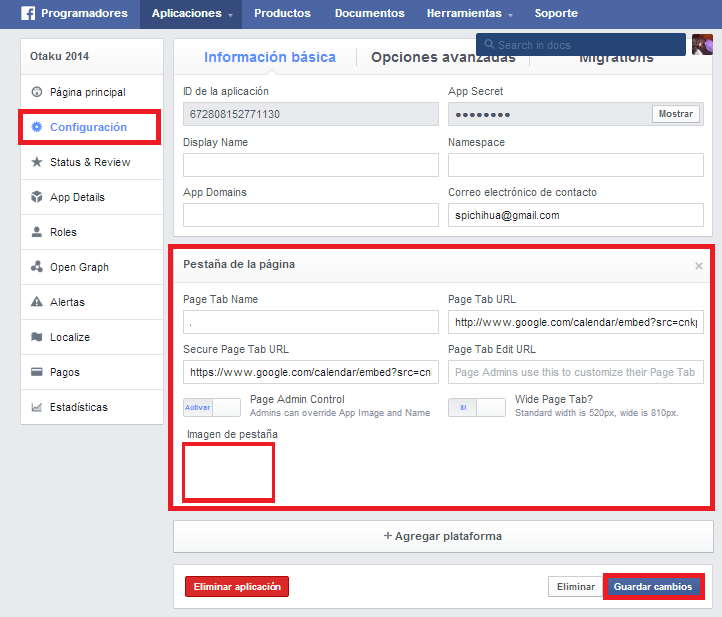The image size is (722, 617).
Task: Click the Open Graph icon
Action: 37,267
